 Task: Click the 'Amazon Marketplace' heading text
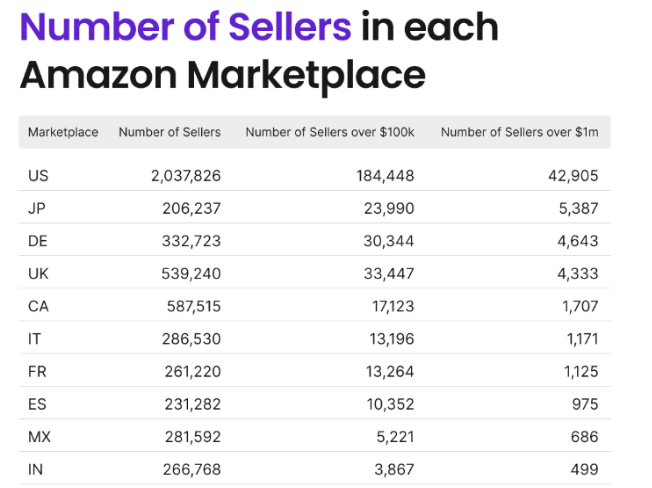(222, 75)
